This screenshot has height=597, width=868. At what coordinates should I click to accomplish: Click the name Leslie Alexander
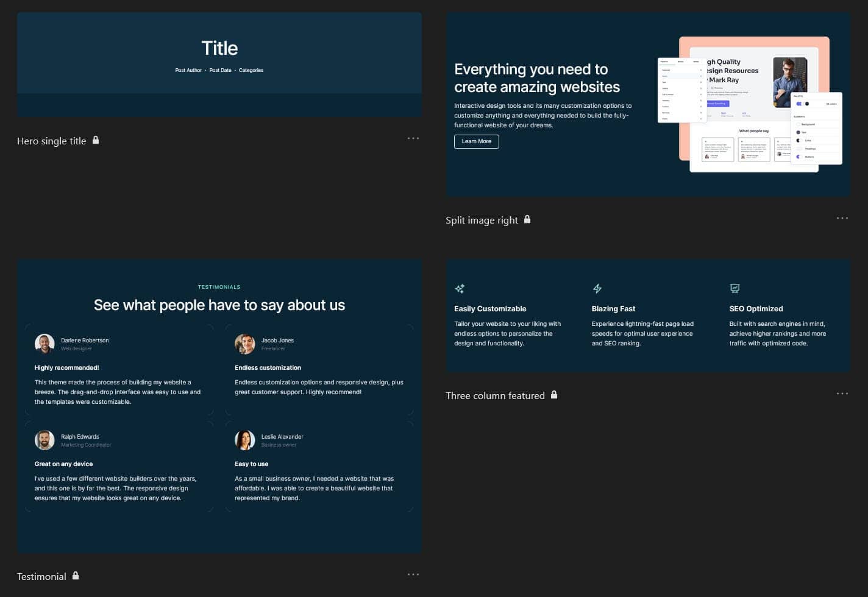(282, 437)
